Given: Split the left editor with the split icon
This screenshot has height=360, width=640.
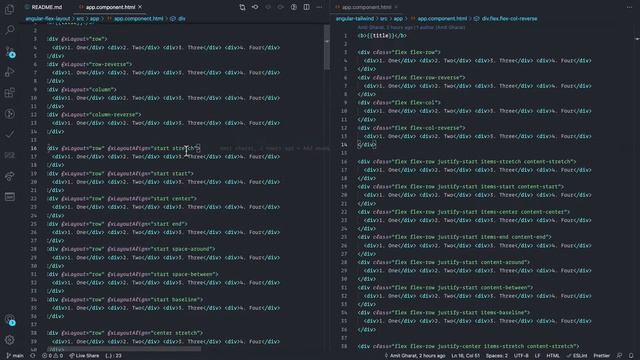Looking at the screenshot, I should click(307, 7).
